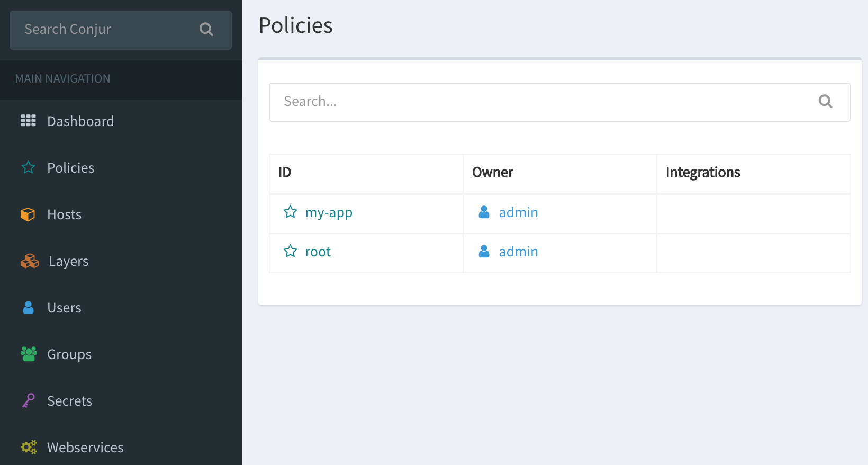Screen dimensions: 868x465
Task: Click the Search Conjur magnifier icon
Action: (206, 30)
